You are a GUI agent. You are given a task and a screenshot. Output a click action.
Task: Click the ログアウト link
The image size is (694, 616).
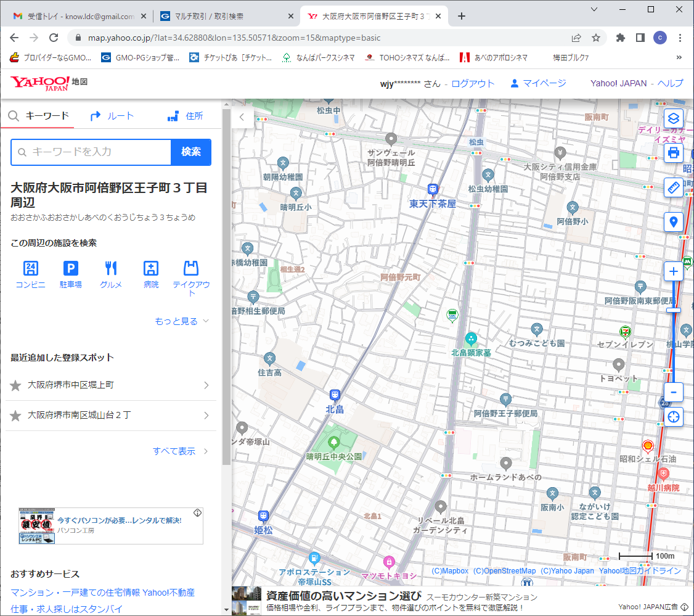(x=473, y=84)
